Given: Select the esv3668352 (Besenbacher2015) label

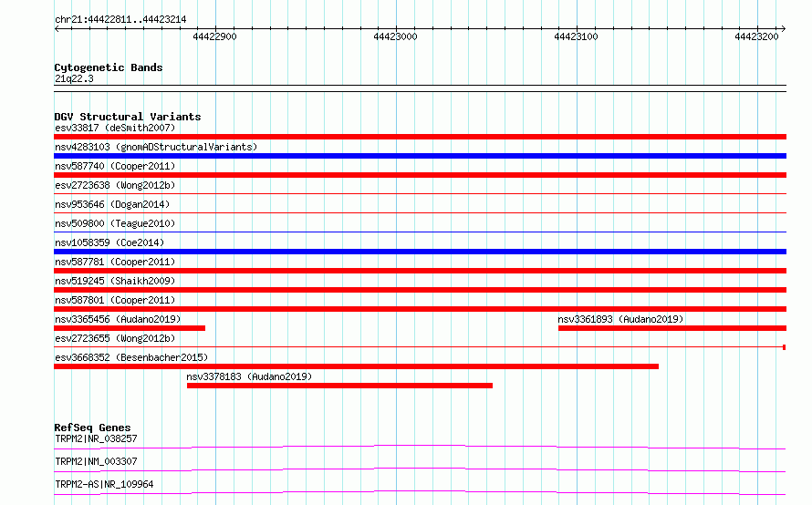Looking at the screenshot, I should click(131, 357).
